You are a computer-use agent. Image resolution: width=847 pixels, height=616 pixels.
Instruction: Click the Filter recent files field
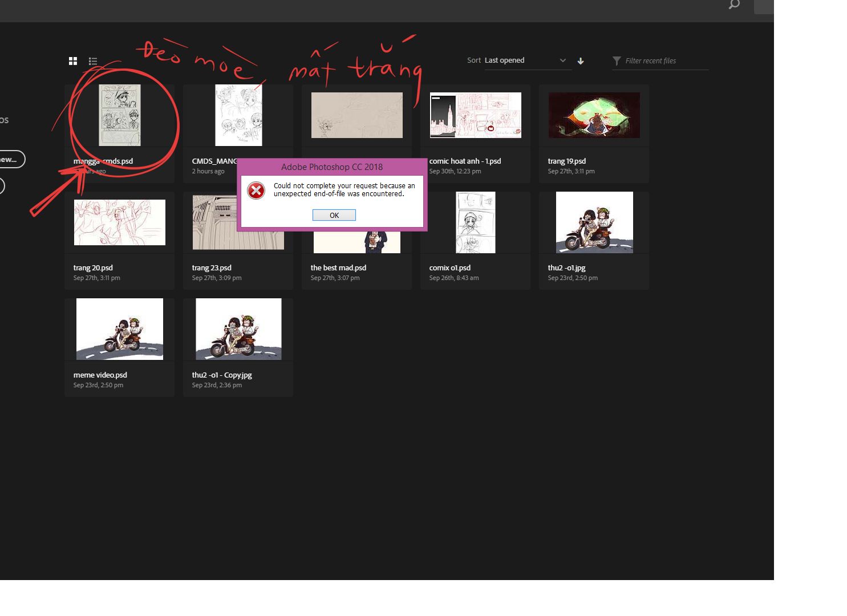[x=665, y=61]
